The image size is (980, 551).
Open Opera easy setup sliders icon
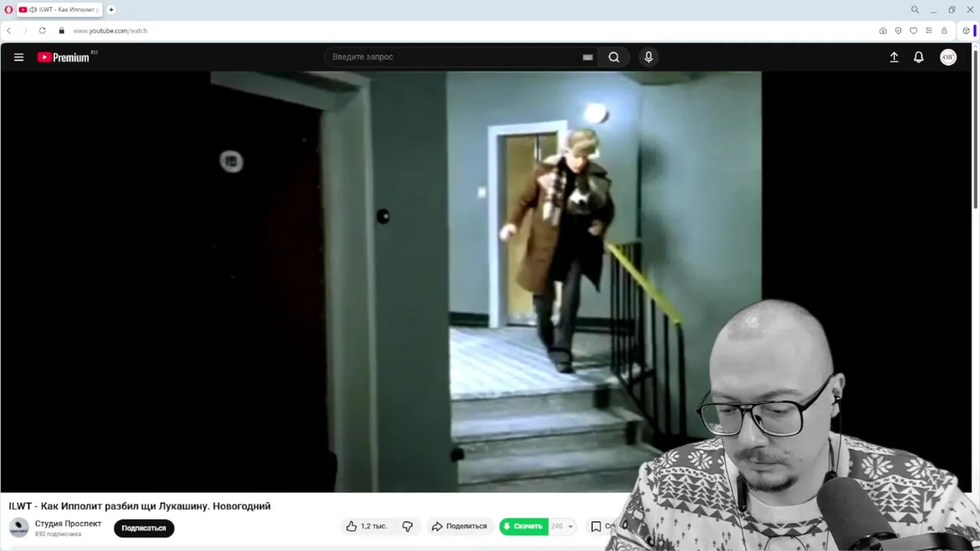coord(929,31)
